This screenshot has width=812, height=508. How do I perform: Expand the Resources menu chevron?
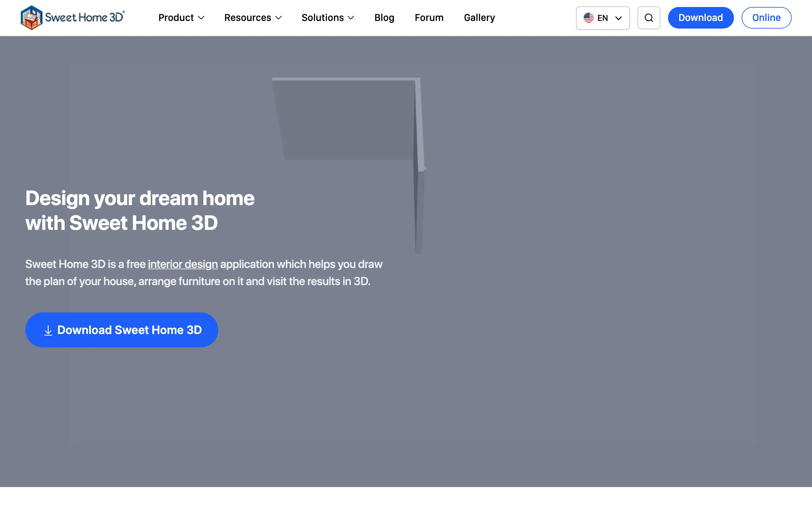pyautogui.click(x=278, y=18)
